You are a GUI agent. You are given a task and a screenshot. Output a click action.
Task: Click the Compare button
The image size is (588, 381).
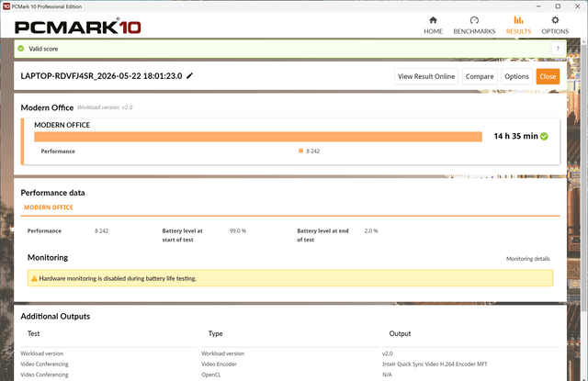[x=480, y=76]
